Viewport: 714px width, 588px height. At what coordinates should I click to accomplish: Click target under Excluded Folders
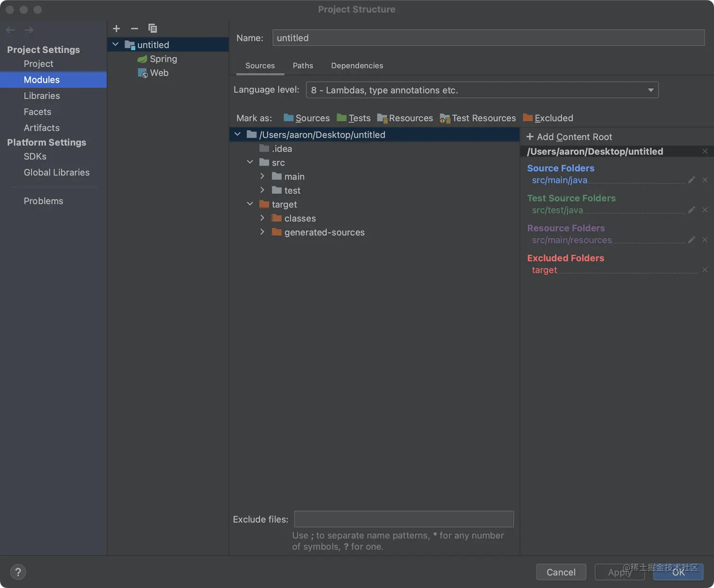544,270
